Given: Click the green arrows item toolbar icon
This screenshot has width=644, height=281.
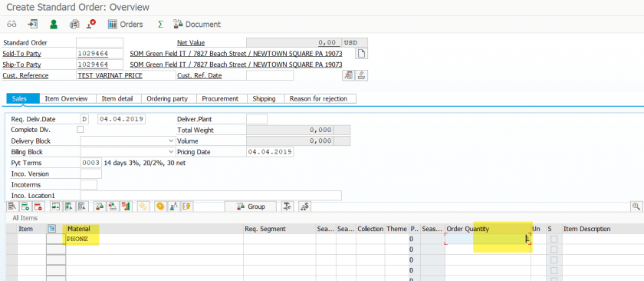Looking at the screenshot, I should pos(56,206).
